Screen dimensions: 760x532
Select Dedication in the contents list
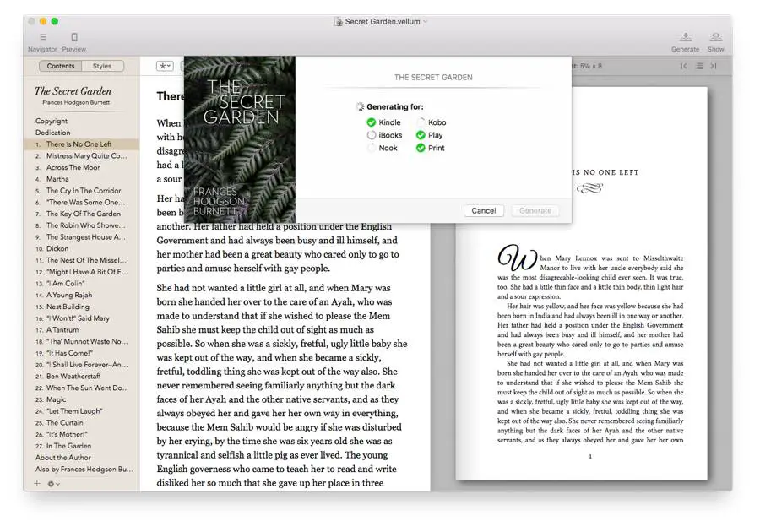53,133
